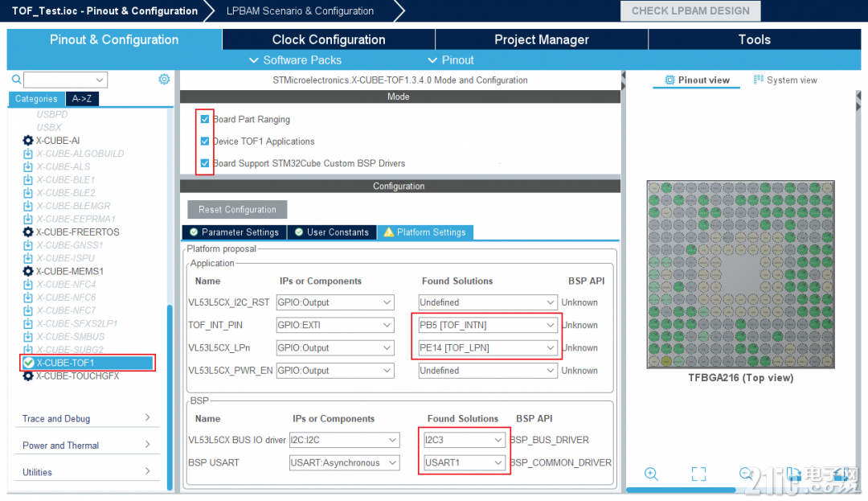Click the download icon beside X-CUBE-BLEMGR

27,206
